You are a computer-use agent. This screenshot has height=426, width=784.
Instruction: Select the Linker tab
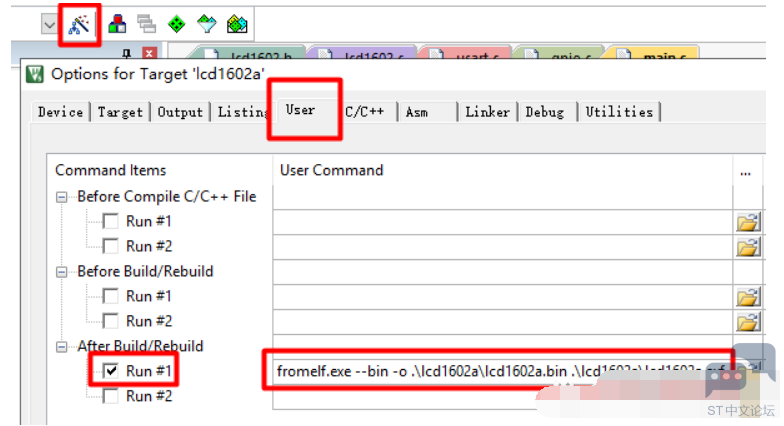487,112
